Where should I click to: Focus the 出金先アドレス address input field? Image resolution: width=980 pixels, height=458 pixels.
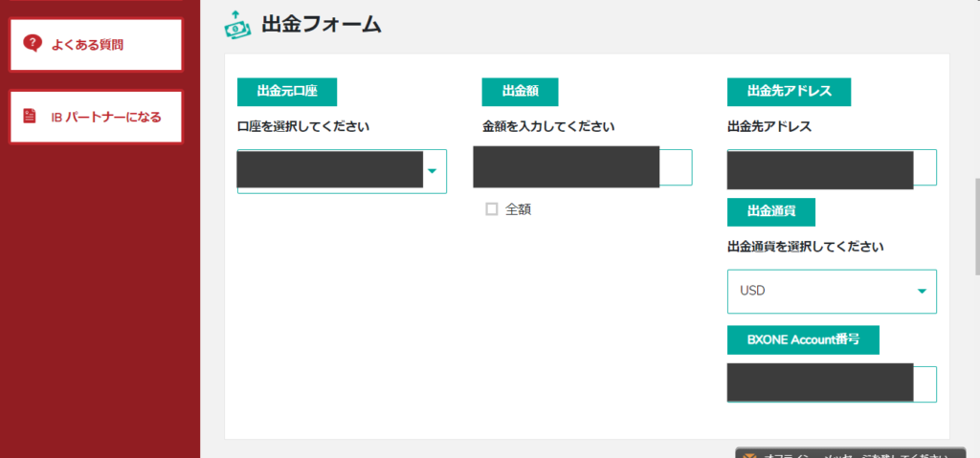tap(832, 169)
